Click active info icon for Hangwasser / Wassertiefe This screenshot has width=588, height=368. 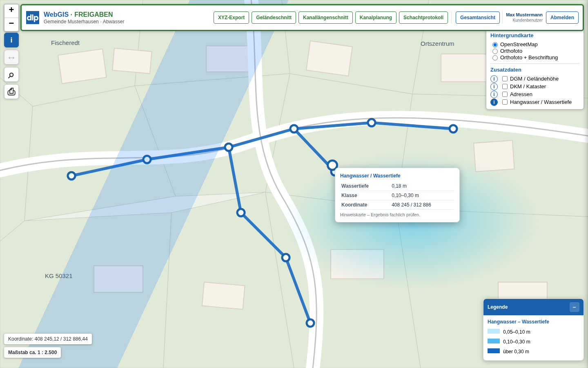(494, 102)
